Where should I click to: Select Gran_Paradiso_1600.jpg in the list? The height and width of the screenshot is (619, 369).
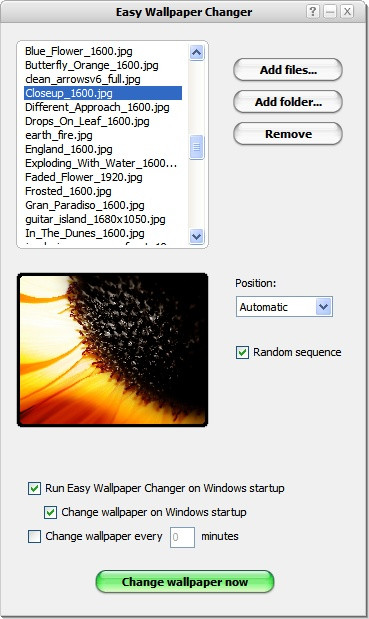(x=103, y=205)
